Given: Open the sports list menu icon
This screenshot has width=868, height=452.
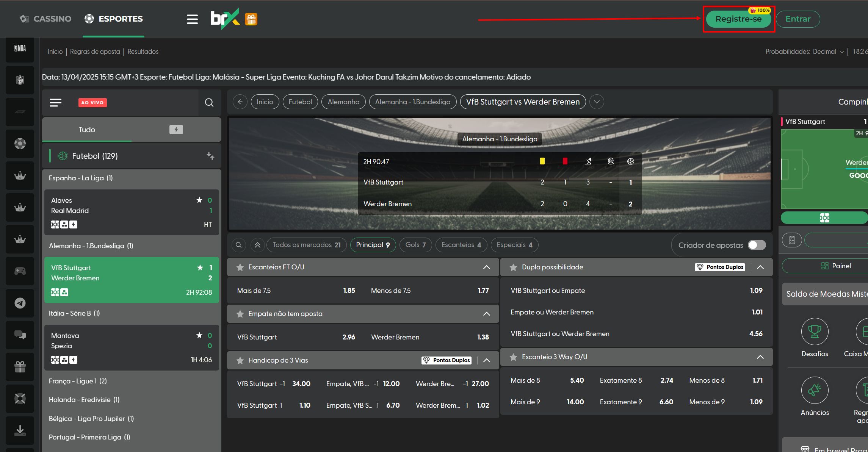Looking at the screenshot, I should (x=56, y=102).
